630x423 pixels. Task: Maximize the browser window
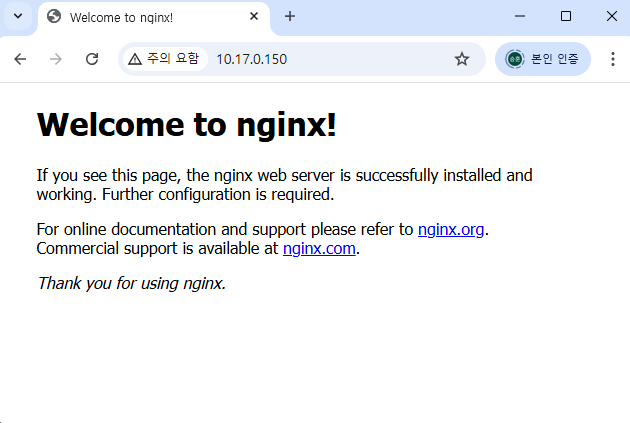pyautogui.click(x=566, y=16)
